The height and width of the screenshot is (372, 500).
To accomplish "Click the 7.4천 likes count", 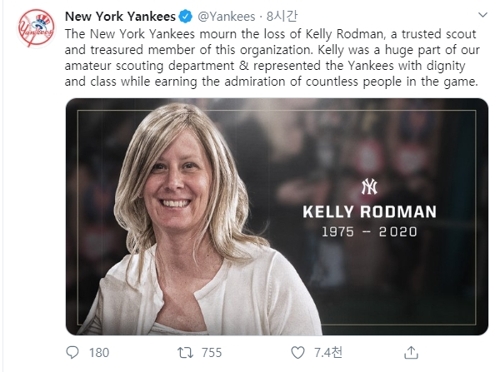I will pos(328,352).
